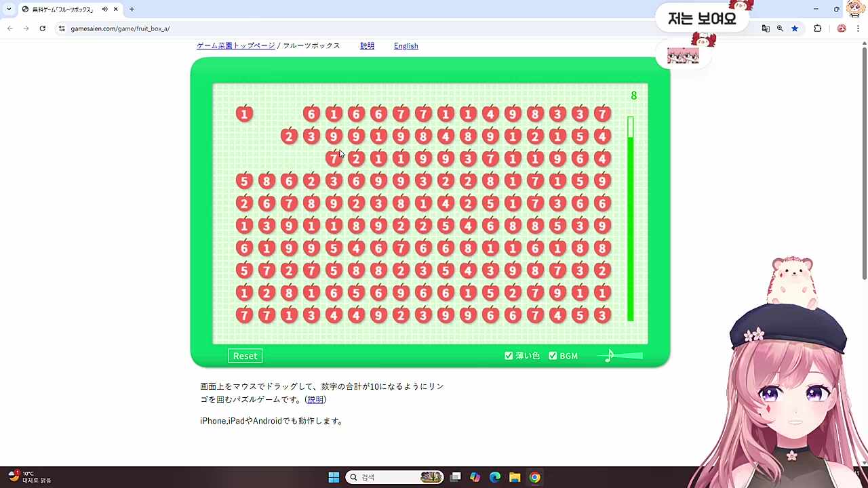868x488 pixels.
Task: Open the Chrome extensions puzzle icon
Action: (x=817, y=28)
